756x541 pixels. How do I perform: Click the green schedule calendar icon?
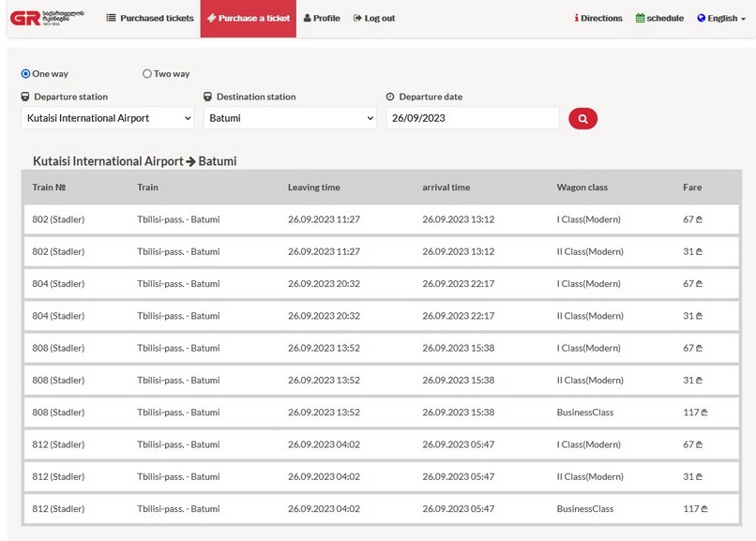pos(640,18)
